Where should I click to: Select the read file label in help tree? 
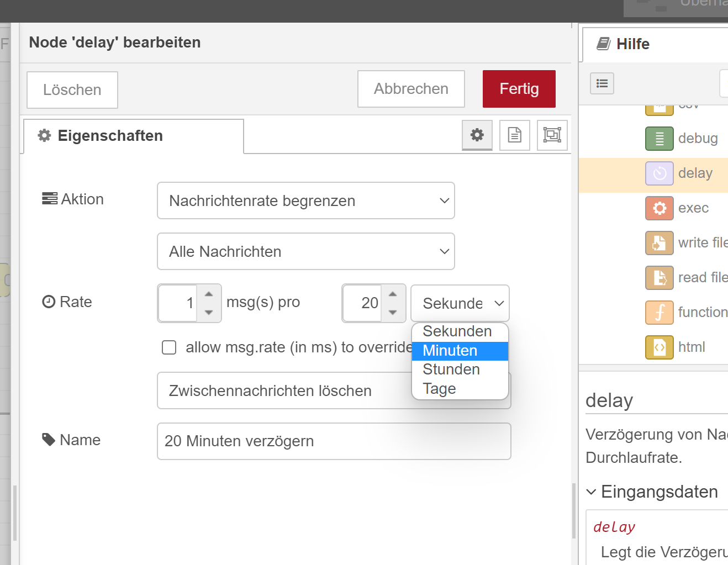coord(703,278)
